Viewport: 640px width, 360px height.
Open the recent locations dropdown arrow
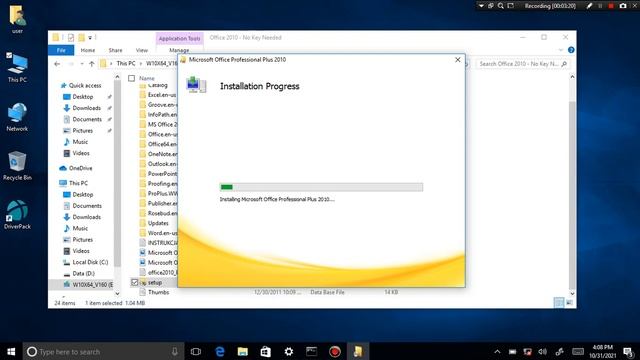click(82, 64)
